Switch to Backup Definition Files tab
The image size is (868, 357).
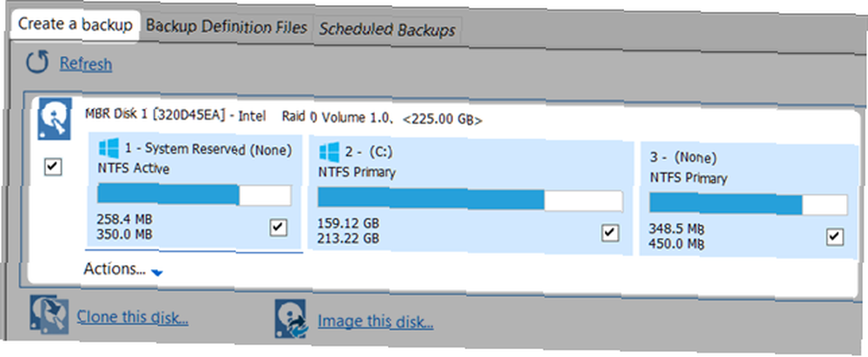227,27
